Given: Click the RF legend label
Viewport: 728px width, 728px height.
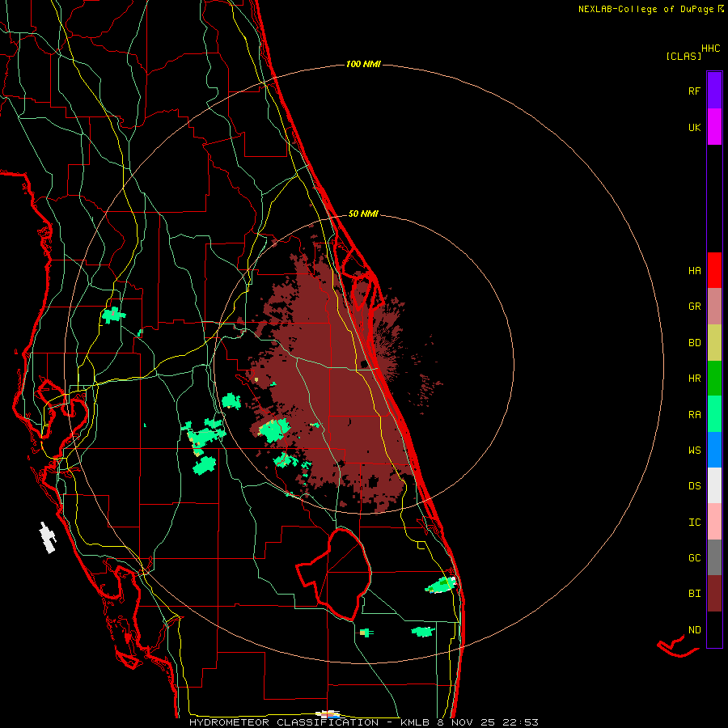Looking at the screenshot, I should [x=694, y=91].
